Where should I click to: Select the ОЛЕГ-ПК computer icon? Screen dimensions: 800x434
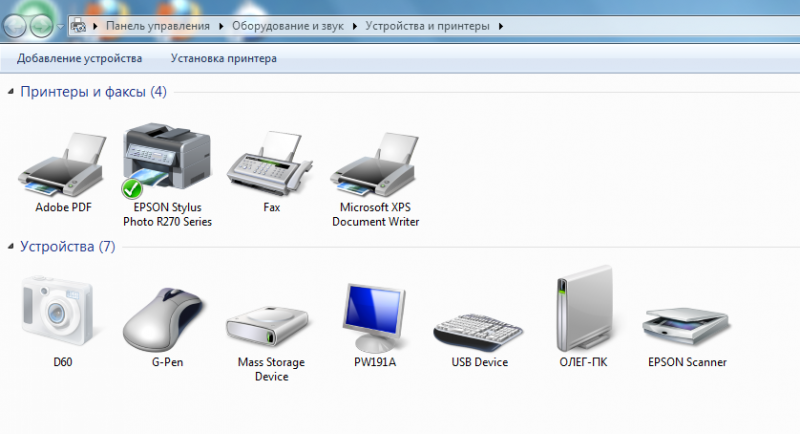coord(585,309)
